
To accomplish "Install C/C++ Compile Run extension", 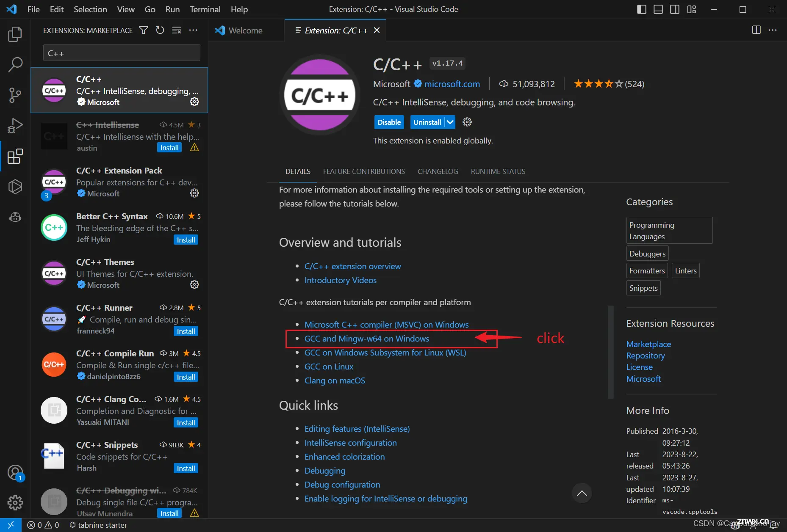I will point(186,377).
